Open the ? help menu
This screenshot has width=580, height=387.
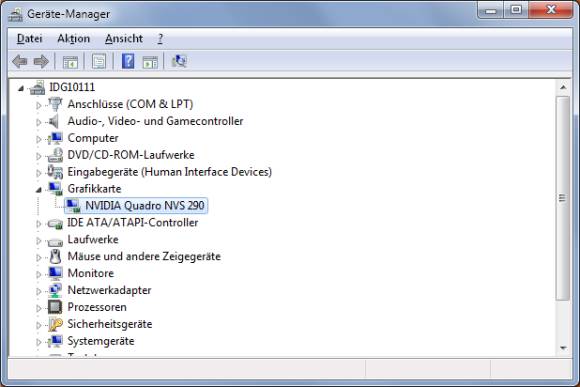point(160,38)
